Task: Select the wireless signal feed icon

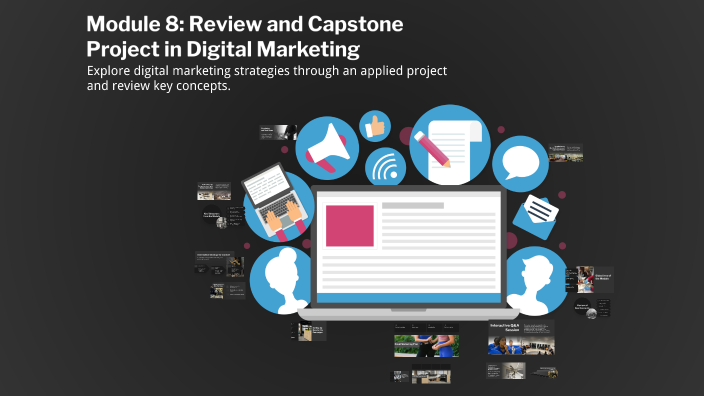Action: [386, 167]
